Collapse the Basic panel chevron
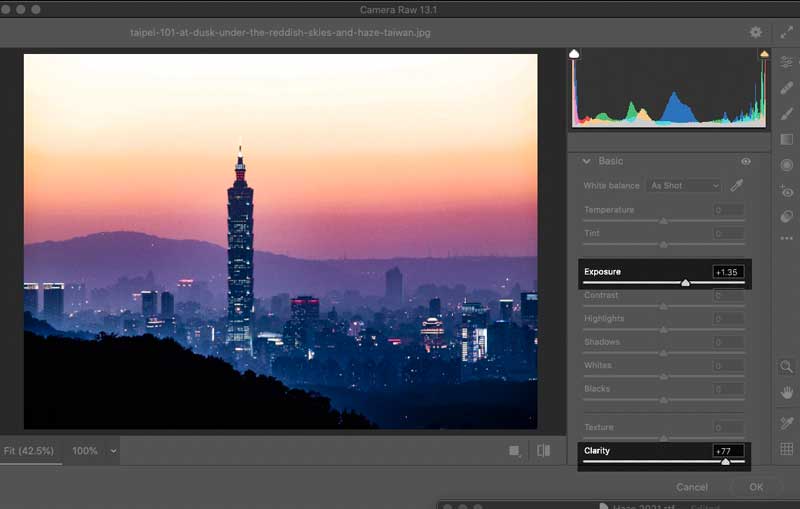 (x=587, y=161)
